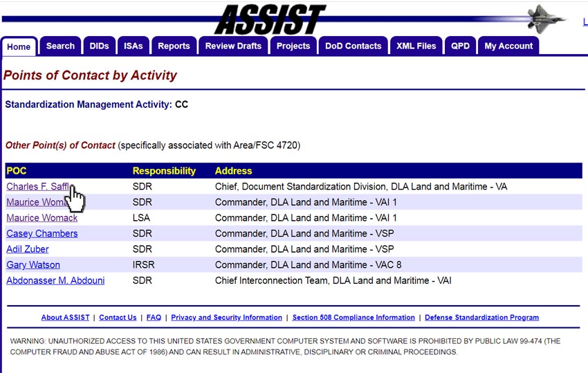Select the Review Drafts tab
The width and height of the screenshot is (588, 373).
[233, 46]
